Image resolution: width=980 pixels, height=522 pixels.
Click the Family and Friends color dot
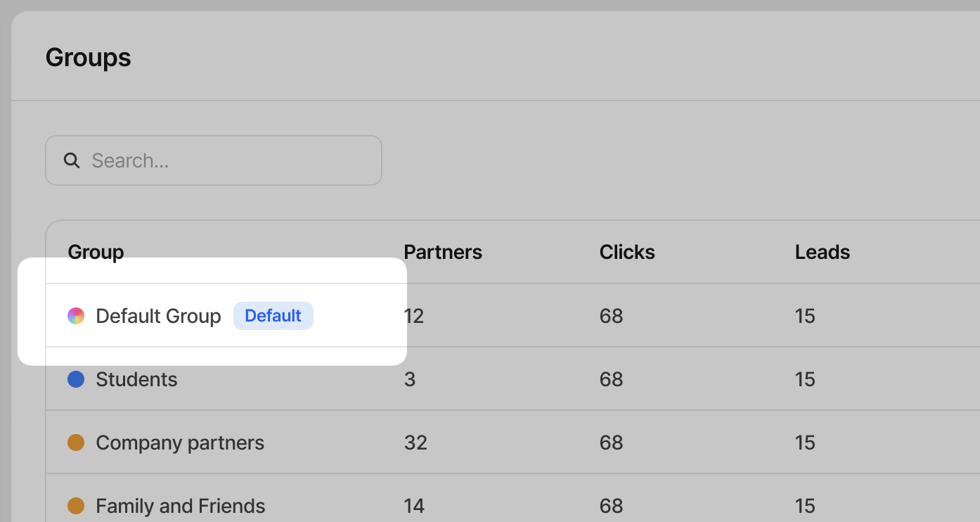[x=76, y=506]
